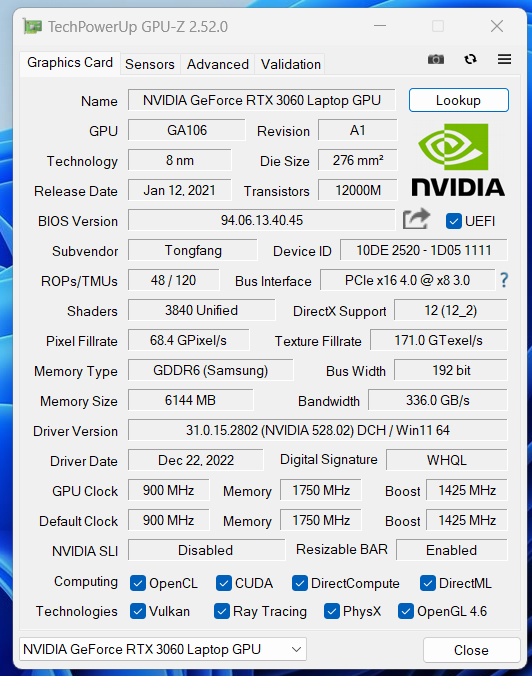532x676 pixels.
Task: Take a screenshot with the camera icon
Action: click(x=435, y=59)
